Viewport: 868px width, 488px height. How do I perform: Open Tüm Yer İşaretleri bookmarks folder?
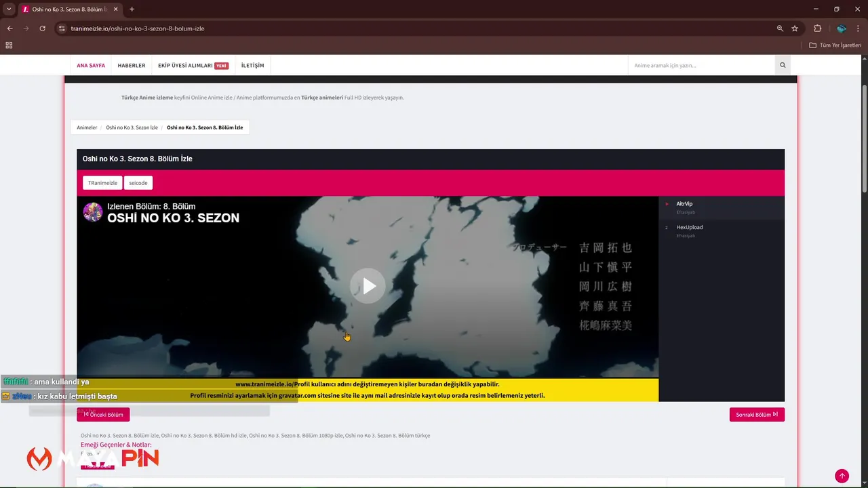(x=835, y=45)
